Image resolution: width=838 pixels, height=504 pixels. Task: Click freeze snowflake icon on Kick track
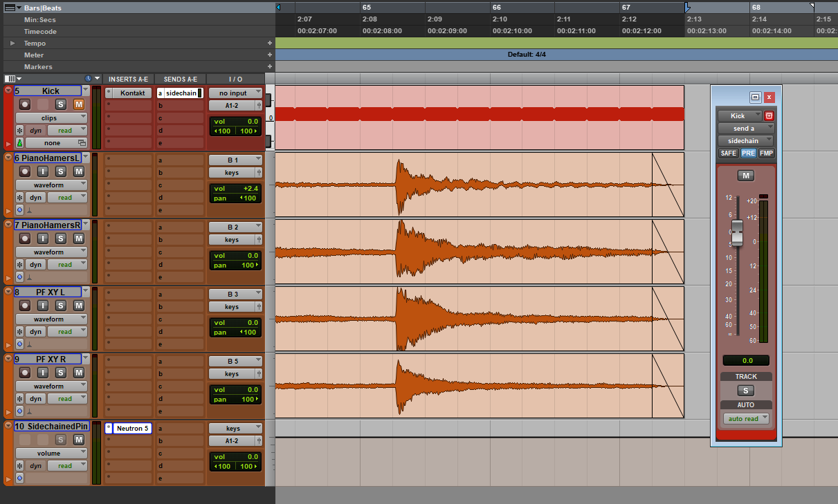coord(19,131)
